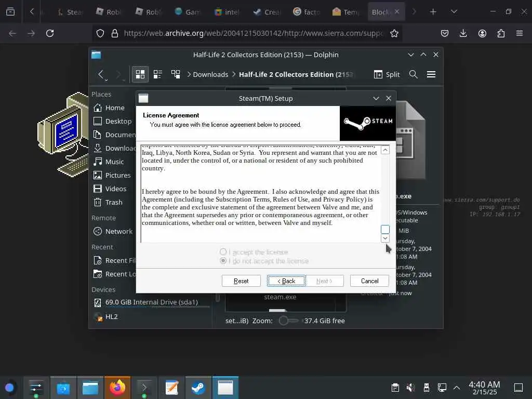Click the Back button in Steam Setup
Screen dimensions: 532x399
(286, 281)
